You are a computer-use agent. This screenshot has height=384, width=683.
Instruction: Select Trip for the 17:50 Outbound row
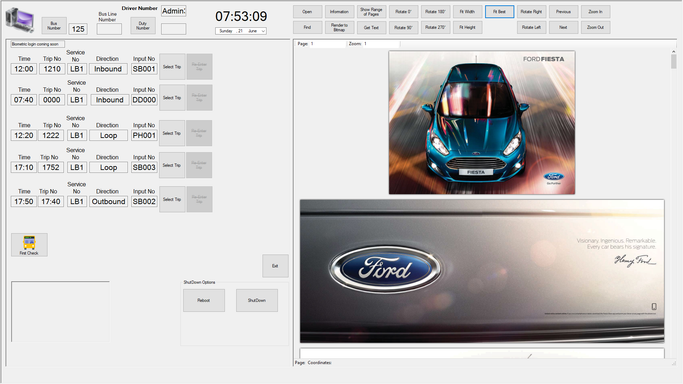[x=172, y=199]
